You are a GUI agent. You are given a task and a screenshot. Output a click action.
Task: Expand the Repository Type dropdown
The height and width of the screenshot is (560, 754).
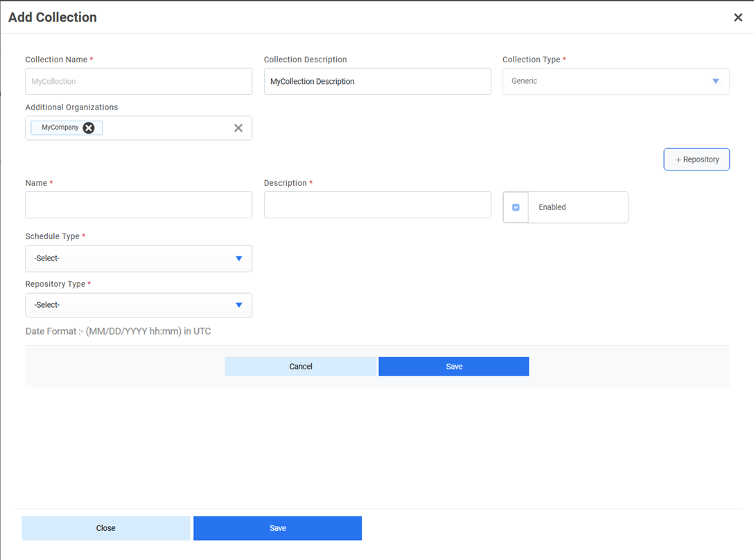click(x=139, y=305)
